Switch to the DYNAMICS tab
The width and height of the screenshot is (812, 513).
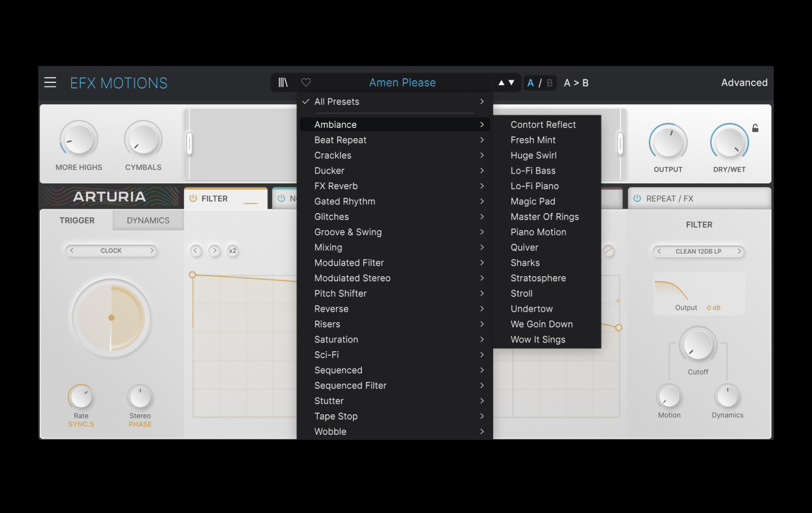(148, 221)
